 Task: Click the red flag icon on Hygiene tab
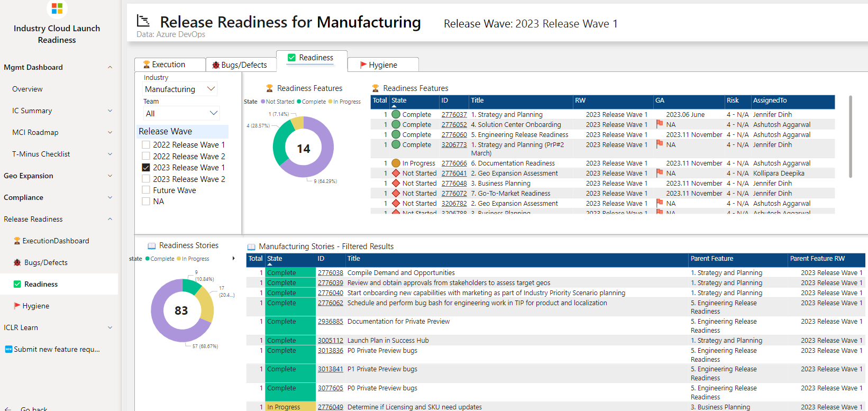tap(363, 65)
